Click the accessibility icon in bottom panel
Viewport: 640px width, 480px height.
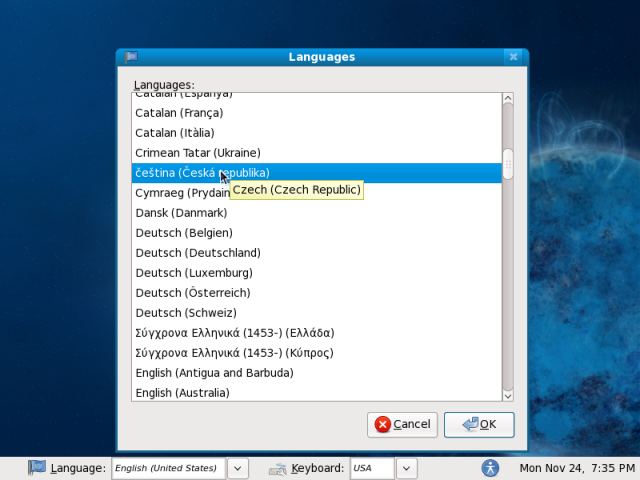[x=490, y=467]
